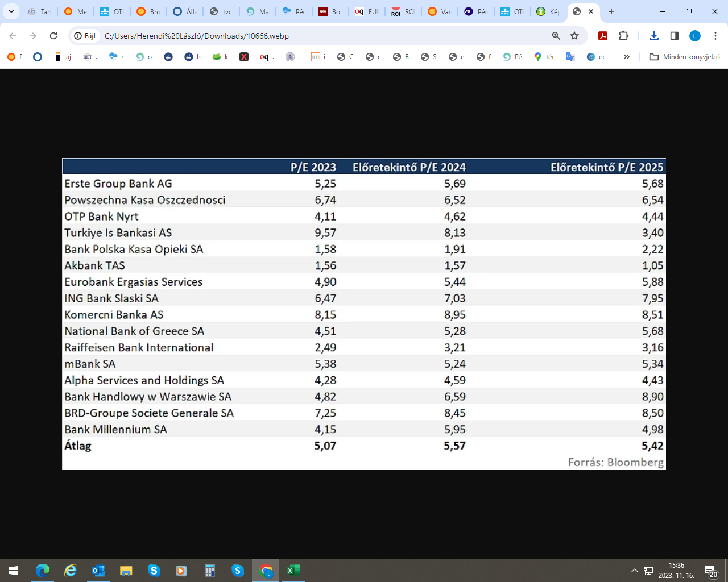The width and height of the screenshot is (728, 582).
Task: Open the Windows Start menu
Action: coord(14,571)
